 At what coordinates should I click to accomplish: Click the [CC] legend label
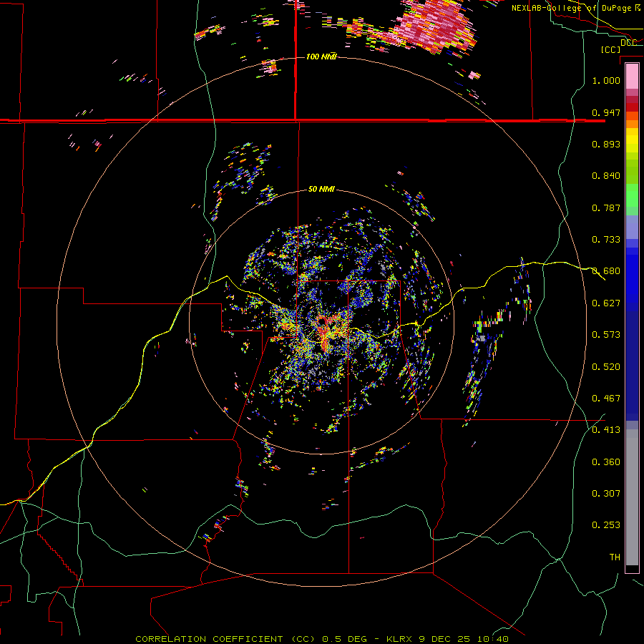point(611,49)
